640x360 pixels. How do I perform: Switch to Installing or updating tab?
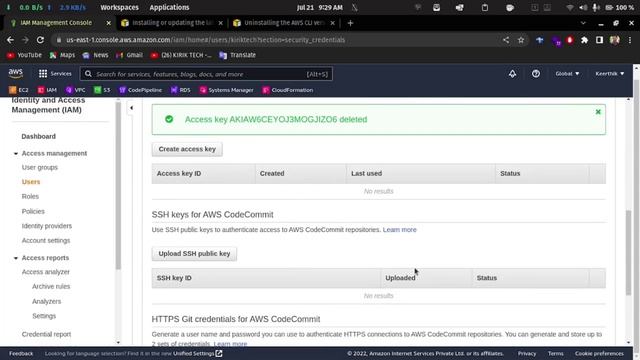pyautogui.click(x=172, y=23)
